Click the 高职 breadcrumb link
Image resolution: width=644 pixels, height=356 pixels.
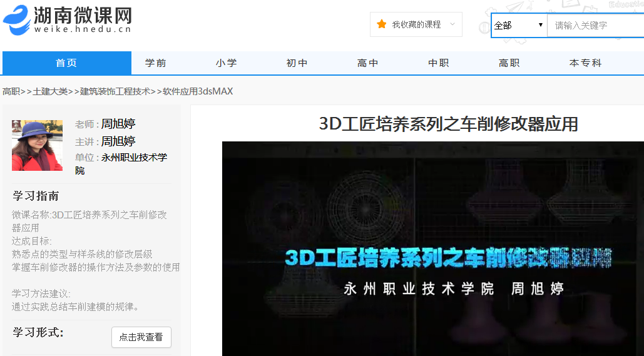pos(11,91)
